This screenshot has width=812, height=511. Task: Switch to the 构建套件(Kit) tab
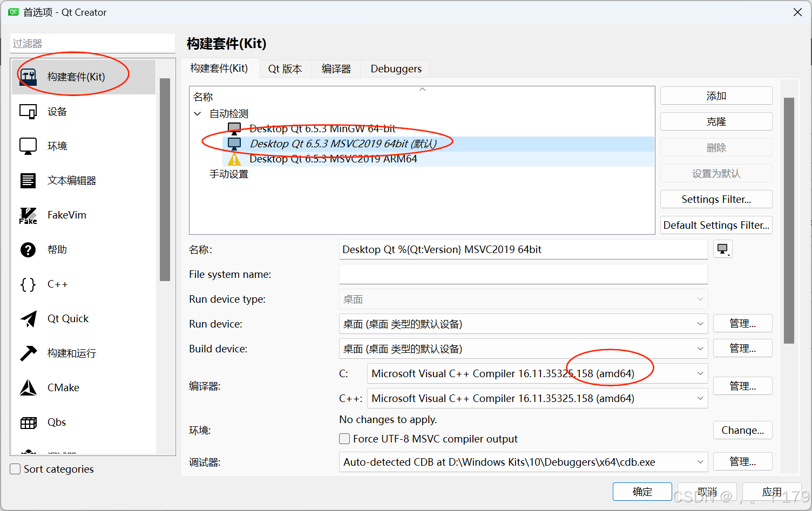(219, 68)
